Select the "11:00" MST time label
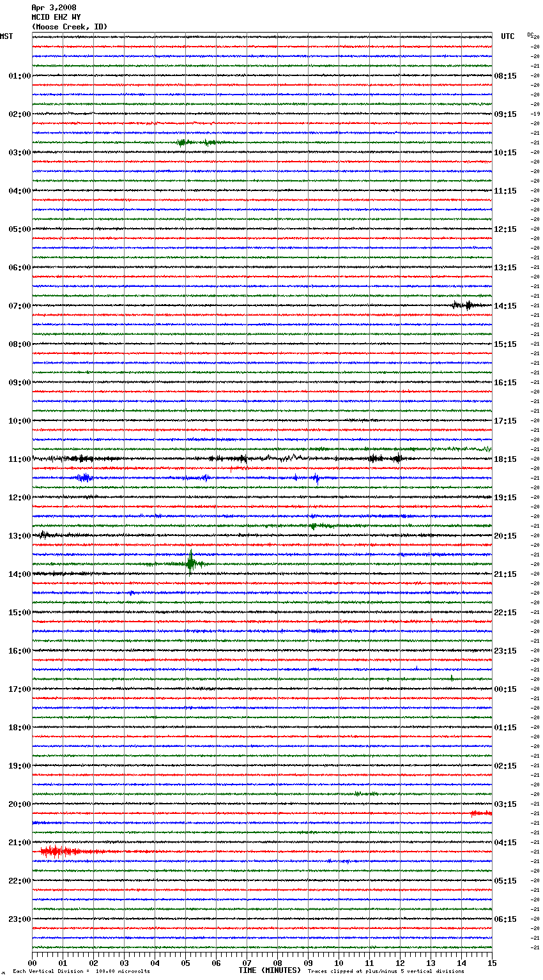 point(19,459)
